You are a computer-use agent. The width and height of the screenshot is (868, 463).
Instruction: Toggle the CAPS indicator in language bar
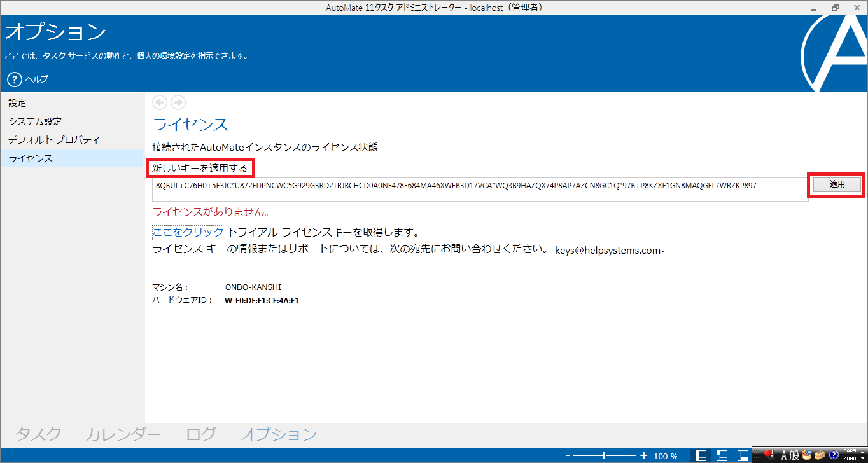[850, 451]
